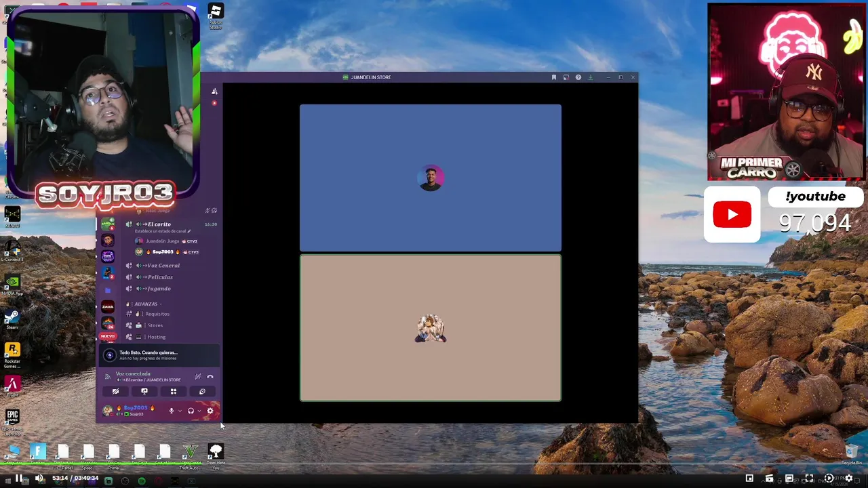The width and height of the screenshot is (868, 488).
Task: Share your screen in Discord
Action: [144, 391]
